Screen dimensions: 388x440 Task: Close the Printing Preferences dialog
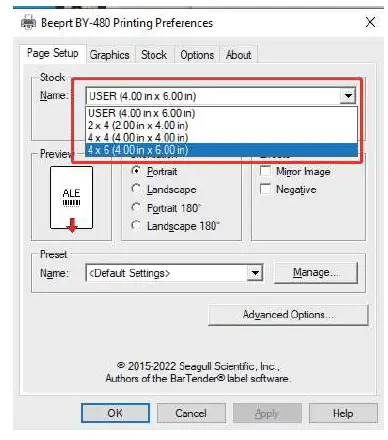[x=370, y=22]
